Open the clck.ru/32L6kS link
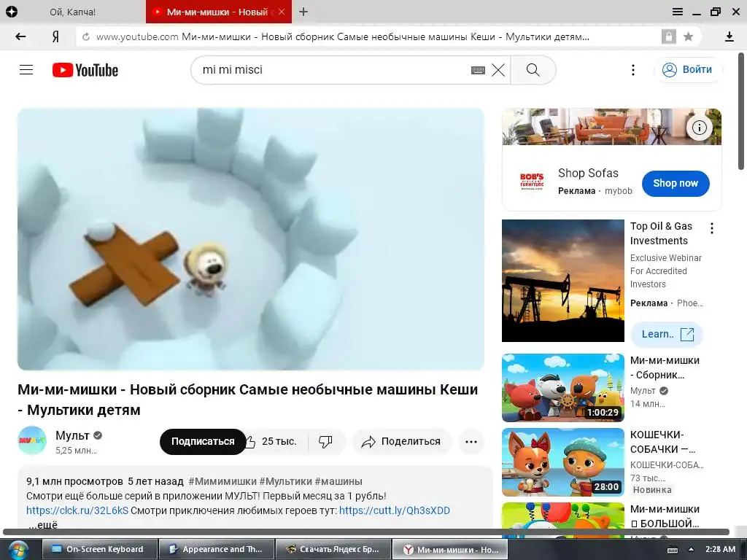The width and height of the screenshot is (747, 560). [77, 510]
